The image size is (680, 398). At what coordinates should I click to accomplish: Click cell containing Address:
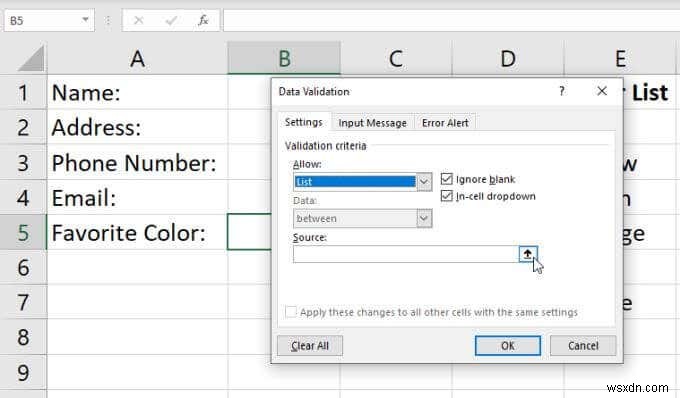(137, 127)
